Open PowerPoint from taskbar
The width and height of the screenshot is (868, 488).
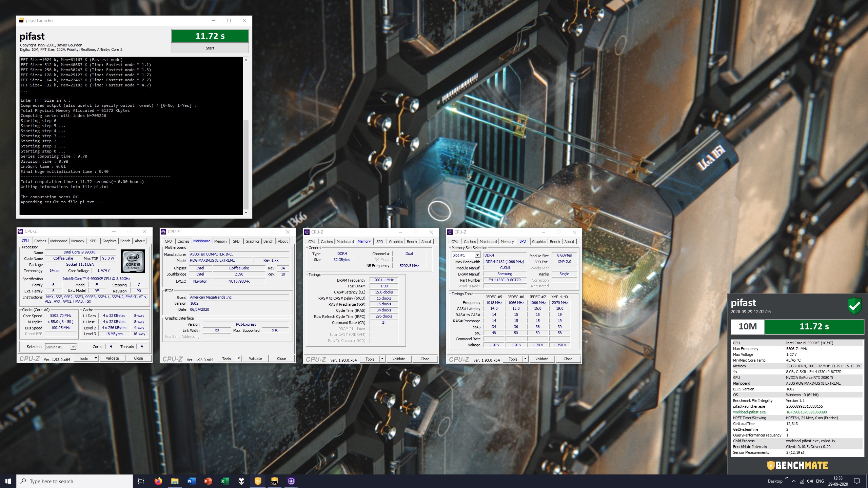[x=208, y=481]
